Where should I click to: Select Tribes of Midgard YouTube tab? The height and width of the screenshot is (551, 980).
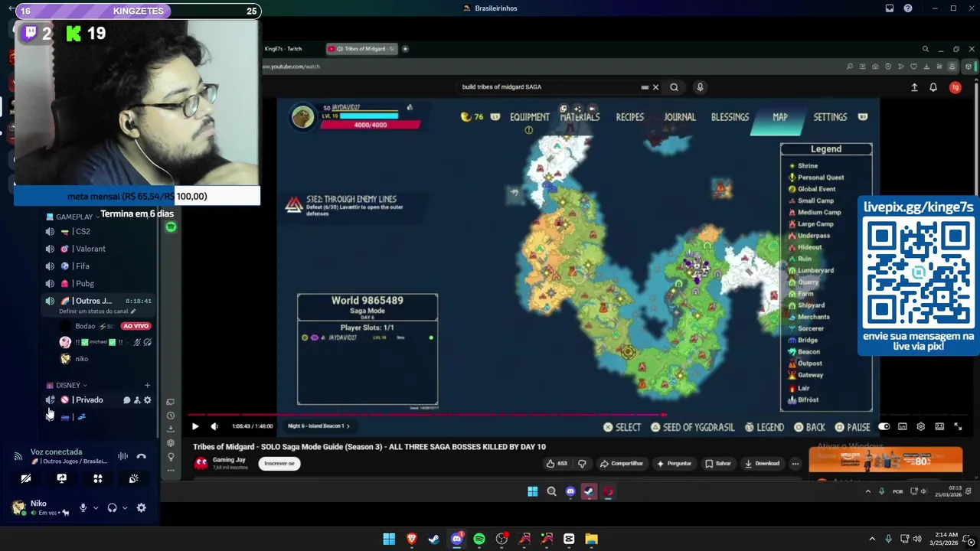[361, 49]
